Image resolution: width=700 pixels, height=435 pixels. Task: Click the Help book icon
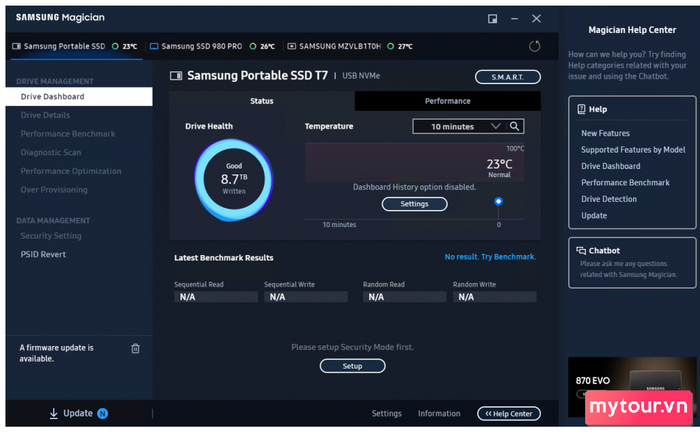click(x=581, y=109)
